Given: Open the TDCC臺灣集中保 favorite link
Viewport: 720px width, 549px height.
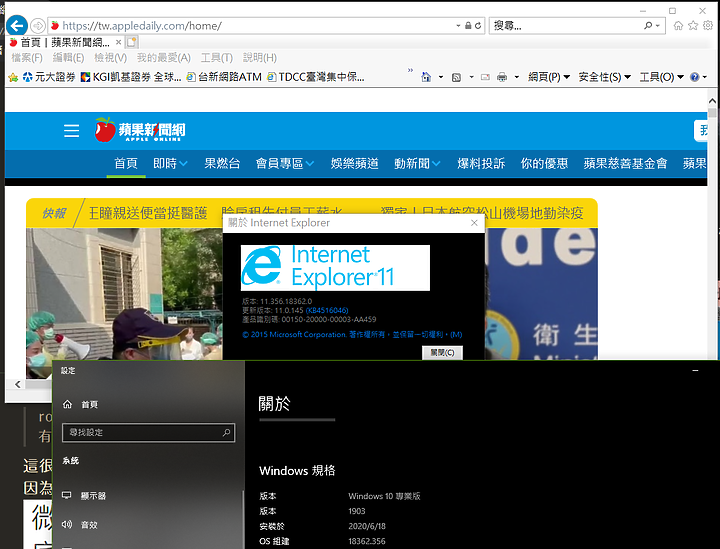Looking at the screenshot, I should click(316, 77).
